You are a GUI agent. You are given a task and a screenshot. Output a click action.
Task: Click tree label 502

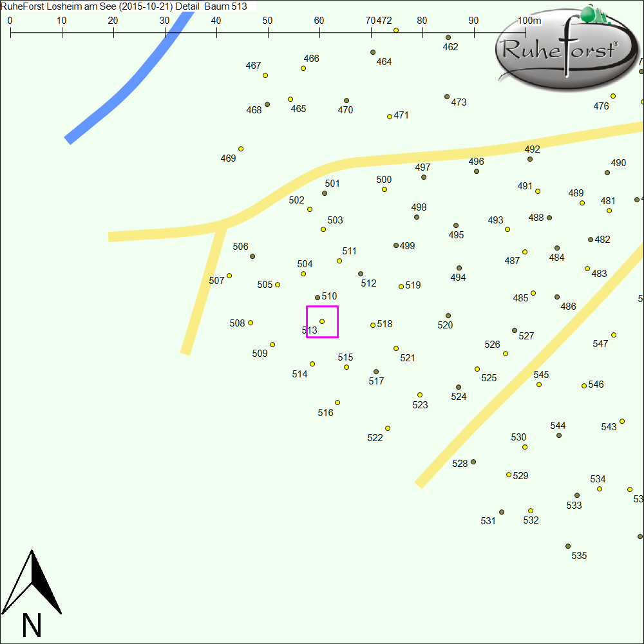click(296, 200)
